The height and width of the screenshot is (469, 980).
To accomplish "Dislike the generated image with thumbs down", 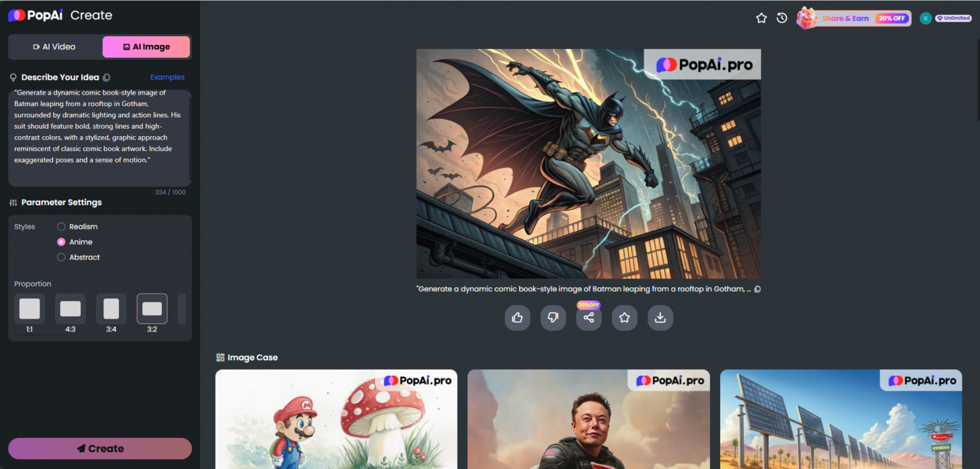I will [x=553, y=317].
